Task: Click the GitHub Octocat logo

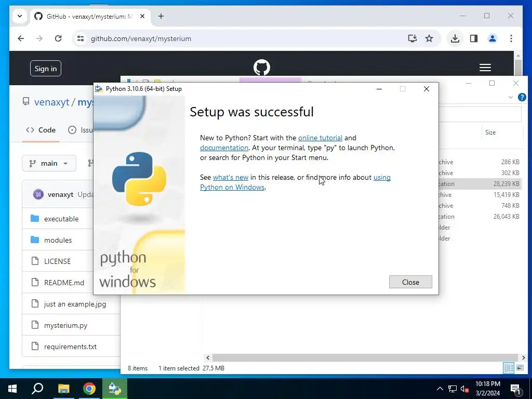Action: [x=262, y=68]
